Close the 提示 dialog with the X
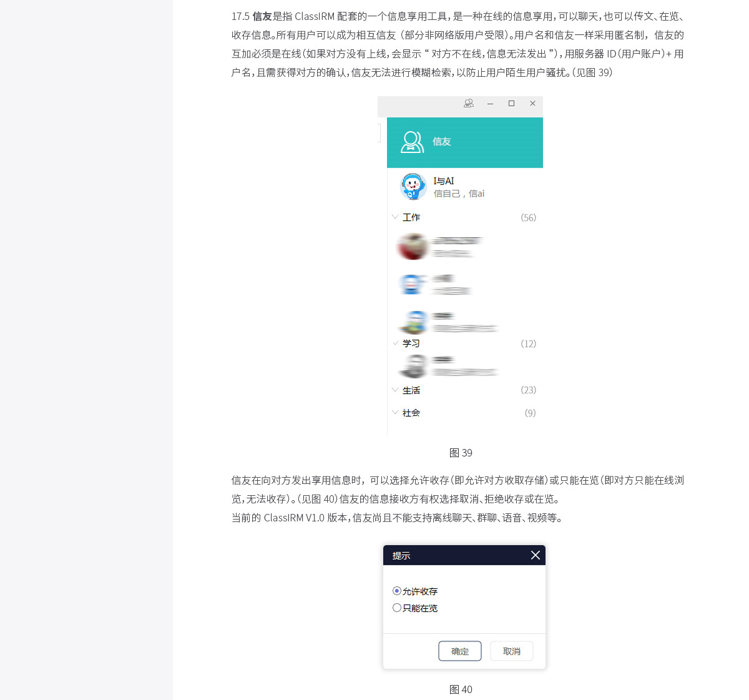749x700 pixels. tap(535, 555)
